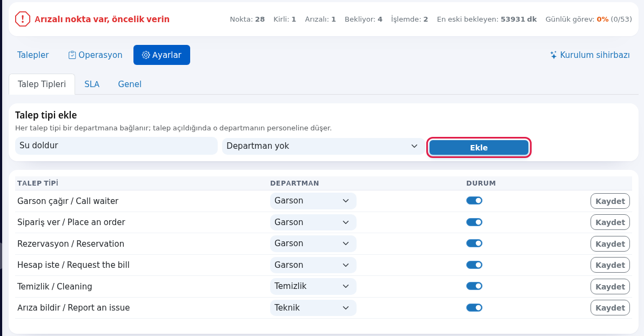Toggle the Temizlik / Cleaning status switch
Viewport: 644px width, 336px height.
(x=474, y=286)
